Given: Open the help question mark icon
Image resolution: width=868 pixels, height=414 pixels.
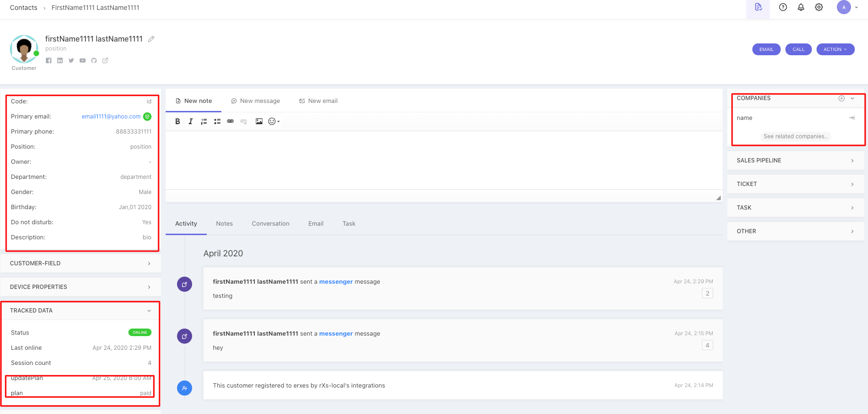Looking at the screenshot, I should (x=783, y=7).
